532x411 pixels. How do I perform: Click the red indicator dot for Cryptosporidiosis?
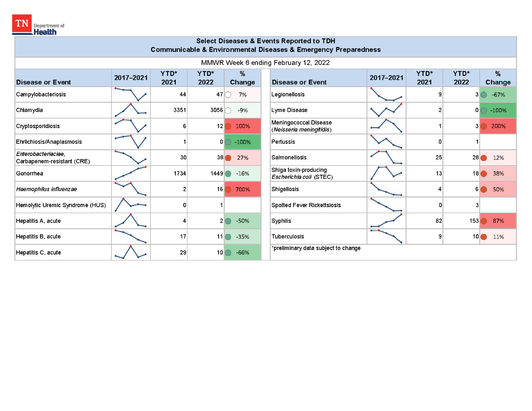tap(228, 126)
